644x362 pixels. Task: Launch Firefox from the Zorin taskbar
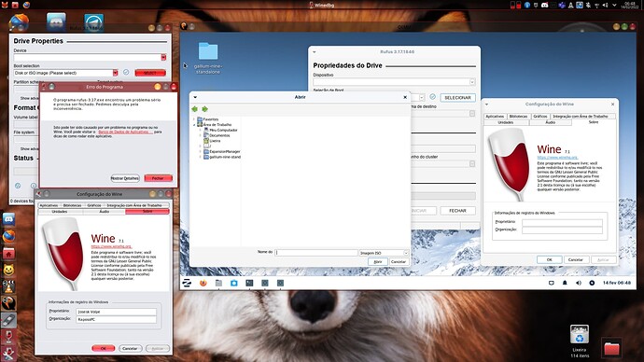pyautogui.click(x=203, y=283)
